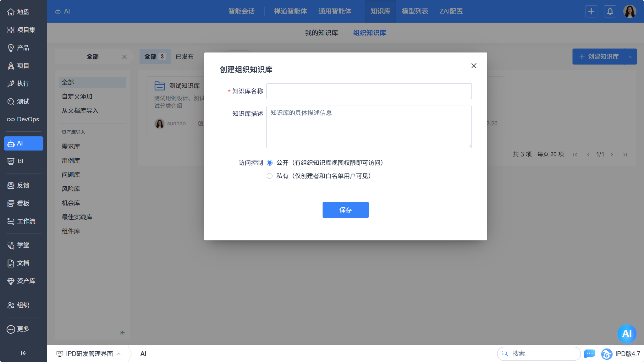
Task: Click the 保存 button
Action: [x=345, y=210]
